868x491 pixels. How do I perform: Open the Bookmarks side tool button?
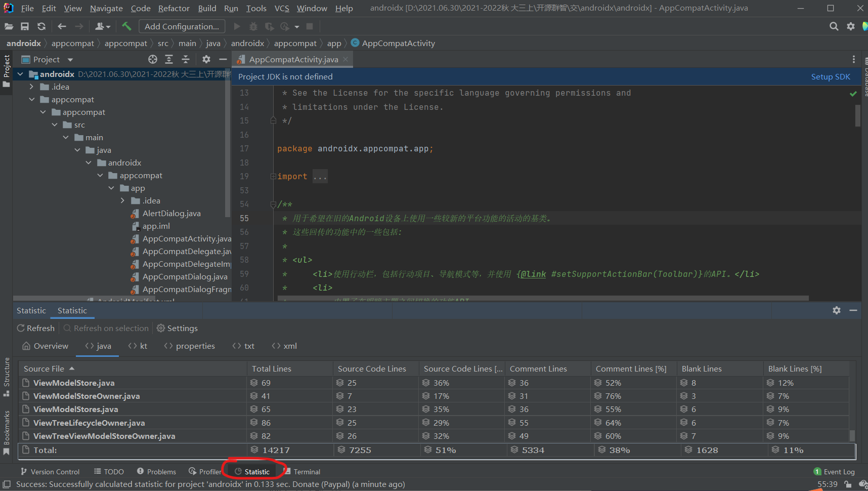tap(7, 433)
